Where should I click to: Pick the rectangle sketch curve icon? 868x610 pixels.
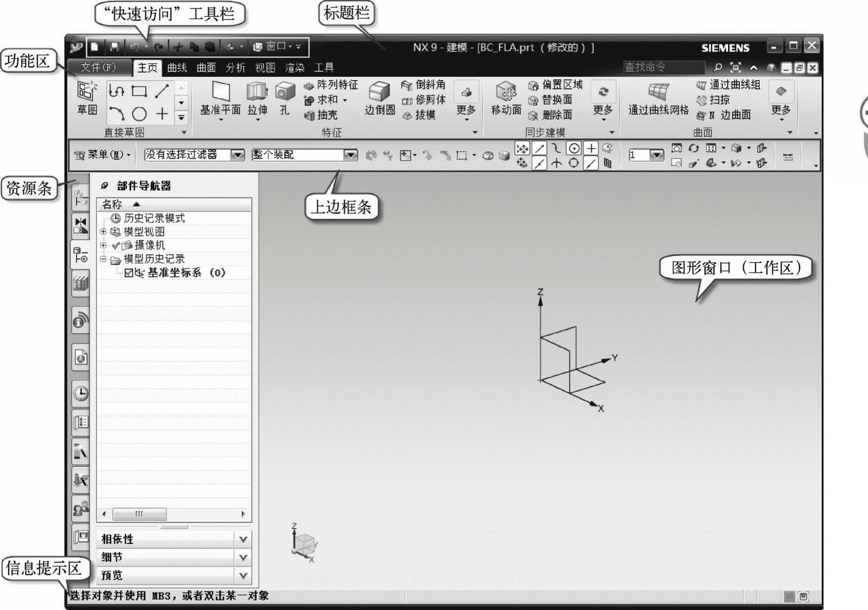pos(139,91)
